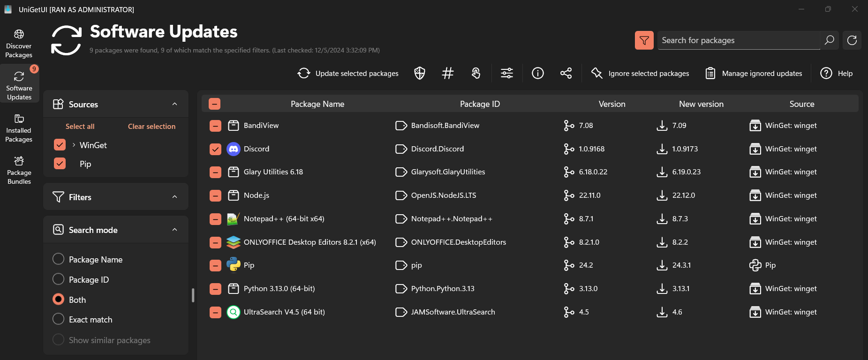Collapse the Sources panel

click(x=174, y=104)
